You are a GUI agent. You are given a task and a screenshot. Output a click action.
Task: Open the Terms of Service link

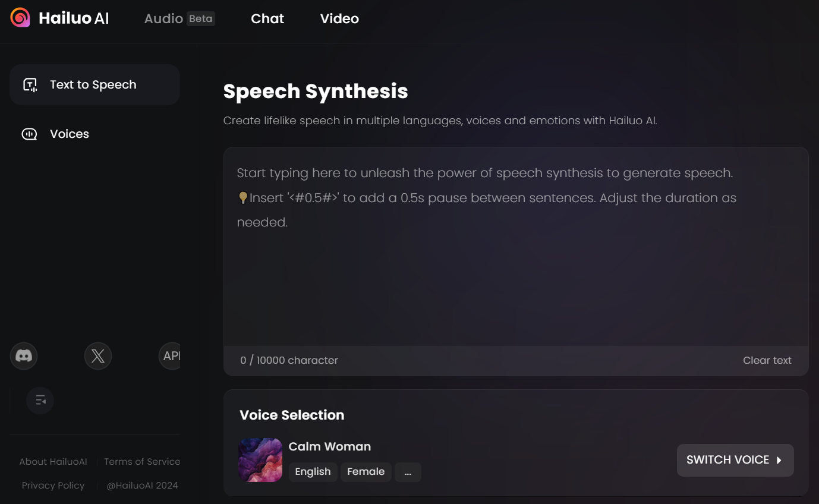click(x=142, y=462)
